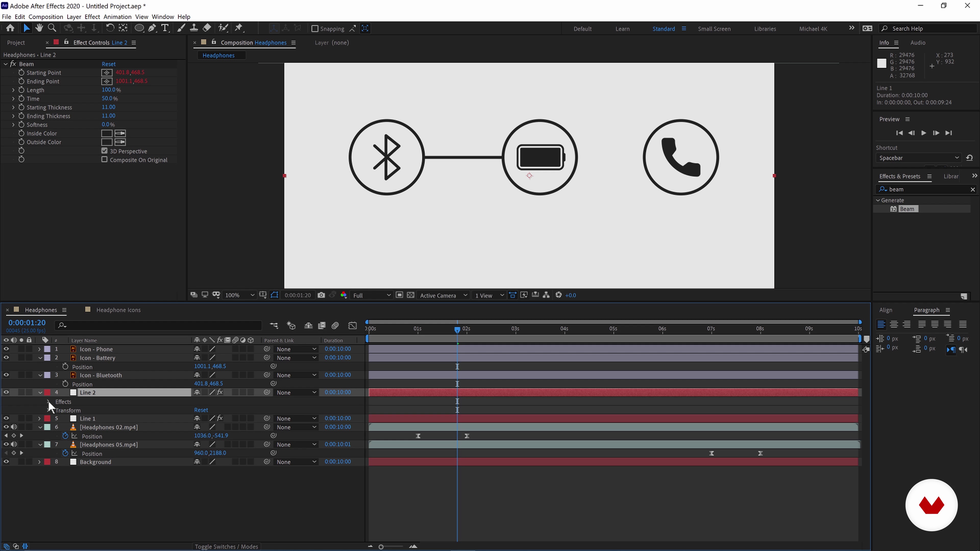Click the Inside Color eyedropper

pos(120,133)
